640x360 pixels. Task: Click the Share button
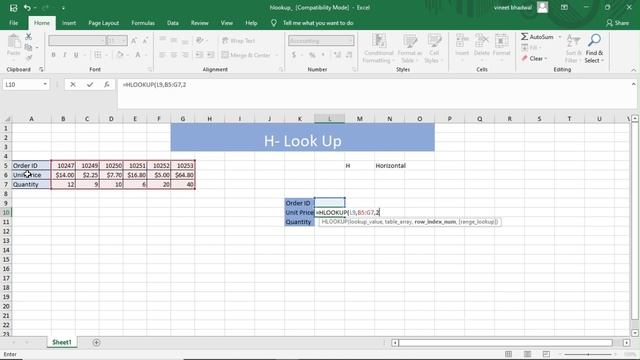click(x=618, y=23)
